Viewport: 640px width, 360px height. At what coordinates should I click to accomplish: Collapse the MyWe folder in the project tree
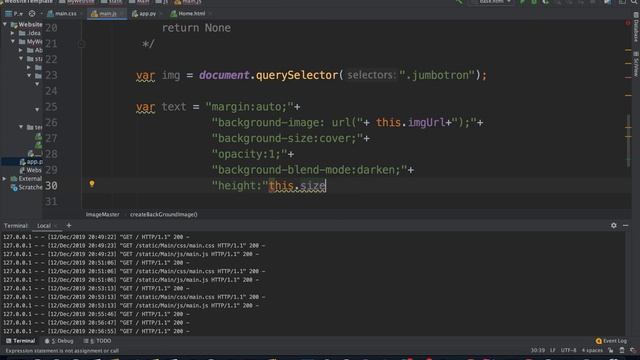click(x=13, y=42)
